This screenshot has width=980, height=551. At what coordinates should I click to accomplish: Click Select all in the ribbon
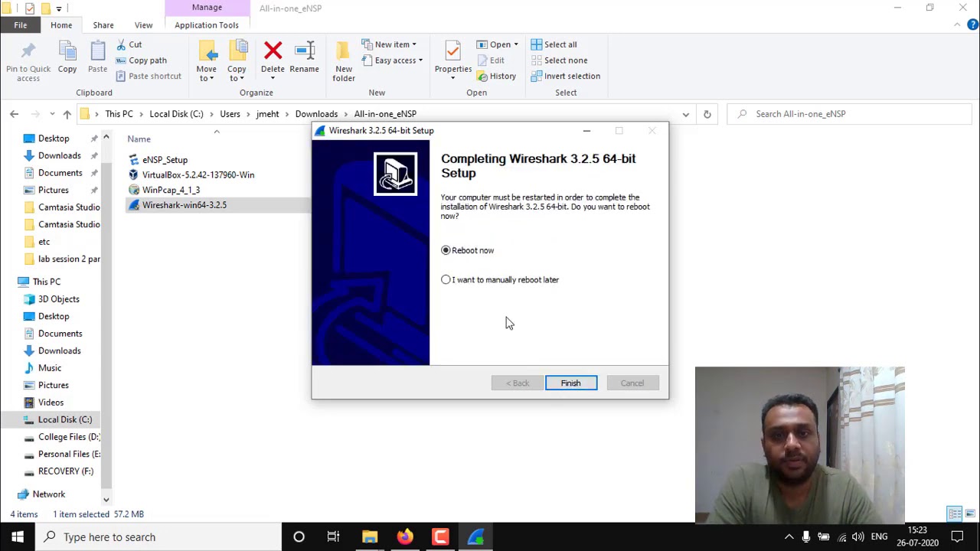(554, 44)
